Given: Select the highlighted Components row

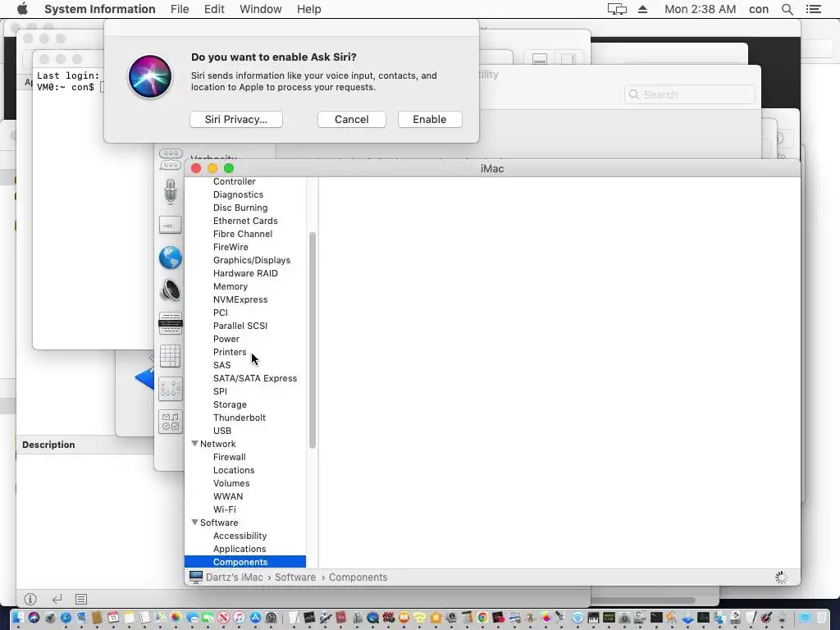Looking at the screenshot, I should (x=244, y=562).
